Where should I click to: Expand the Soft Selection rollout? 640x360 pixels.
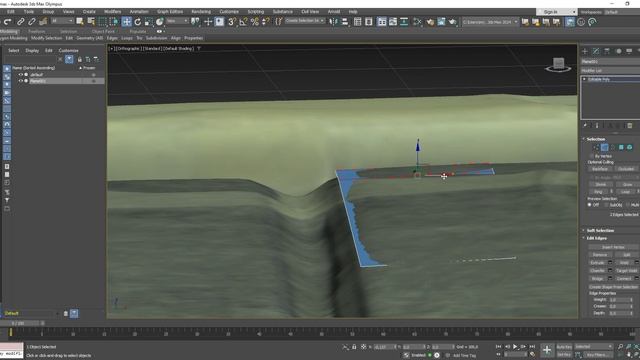pos(600,230)
